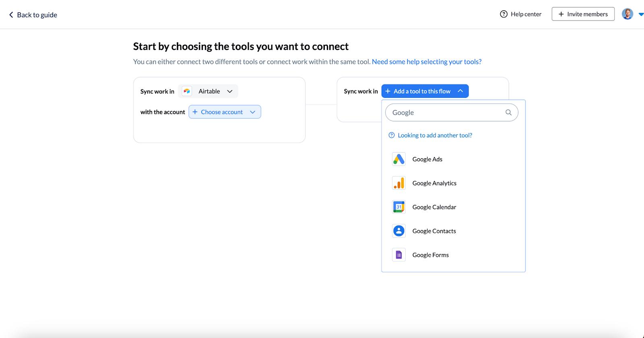Click the back arrow beside Back to guide
The height and width of the screenshot is (338, 644).
[x=11, y=15]
